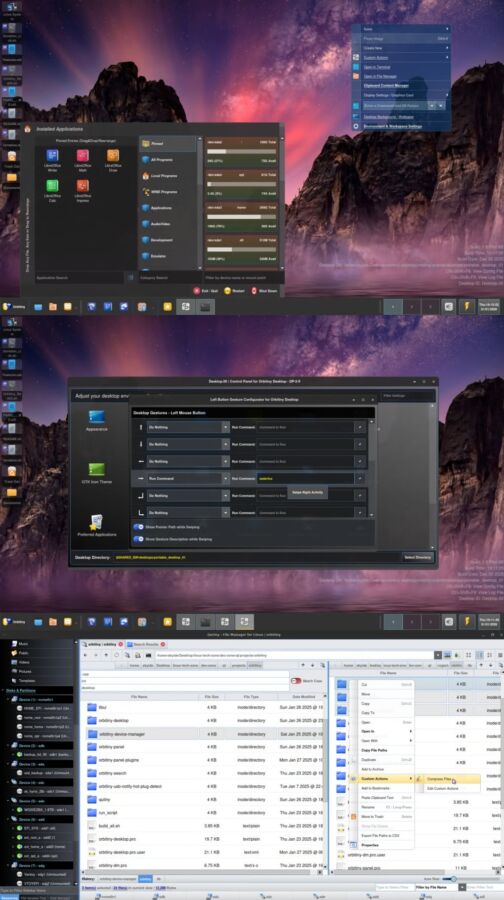This screenshot has width=504, height=900.
Task: Launch LibreOffice Writer from pinned entries
Action: (52, 159)
